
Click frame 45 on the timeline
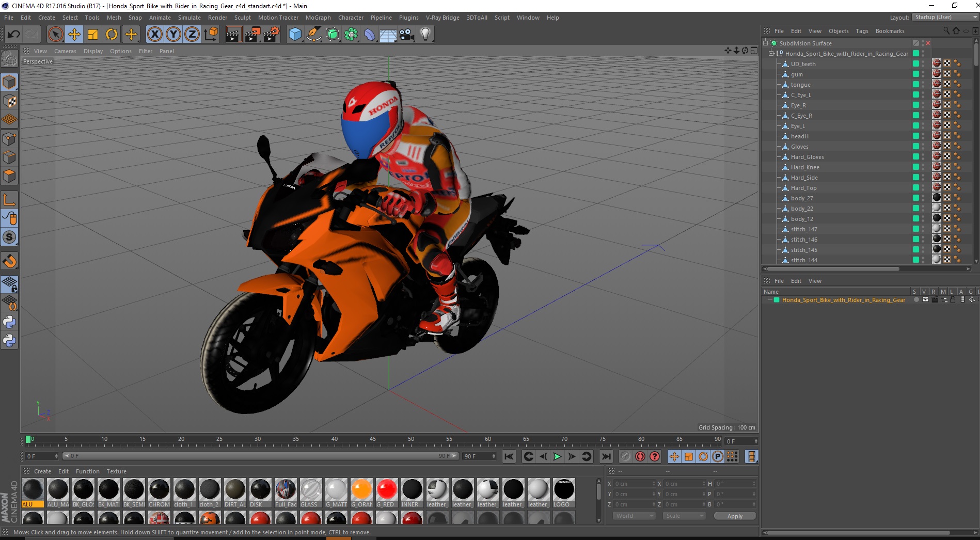(x=372, y=440)
